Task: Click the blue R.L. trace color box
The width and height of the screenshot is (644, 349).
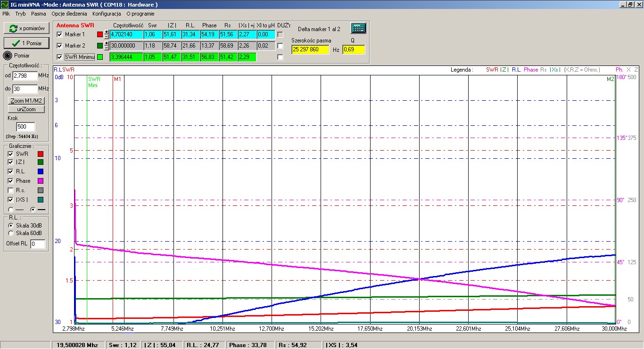Action: click(x=41, y=171)
